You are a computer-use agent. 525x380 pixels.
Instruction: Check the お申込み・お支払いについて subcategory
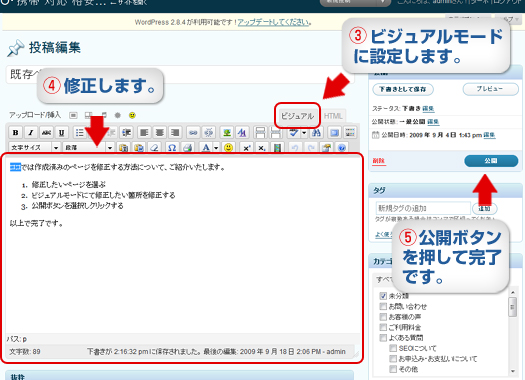(393, 359)
